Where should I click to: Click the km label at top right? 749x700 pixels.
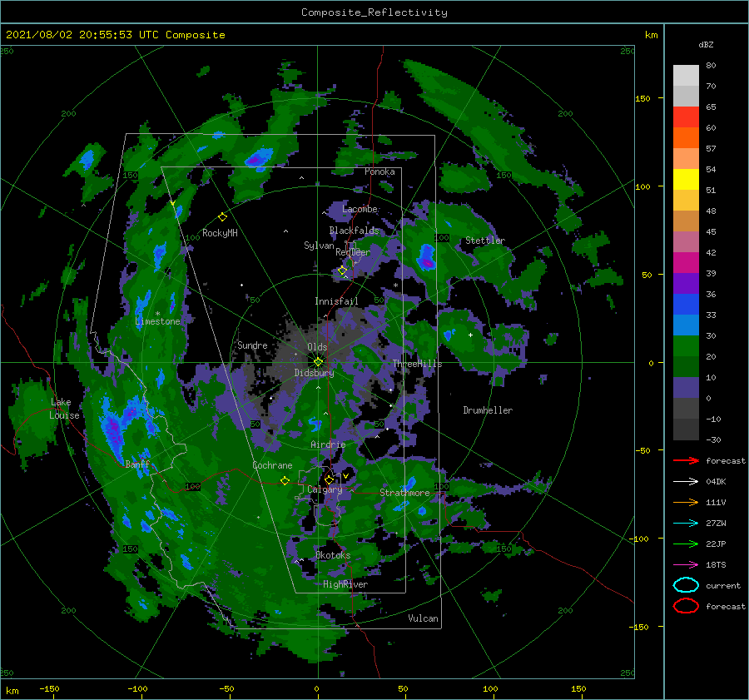click(651, 35)
